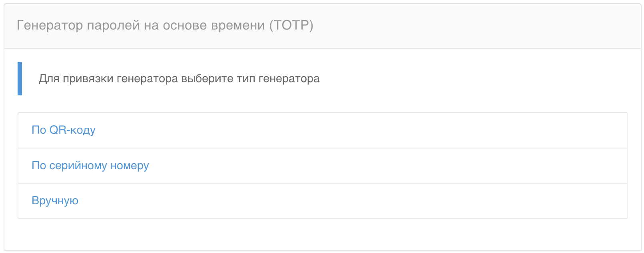Click the "По QR-коду" link
644x253 pixels.
[x=64, y=130]
